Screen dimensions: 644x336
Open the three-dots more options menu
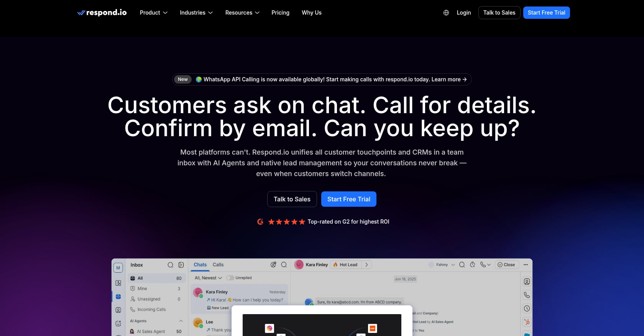pos(526,265)
